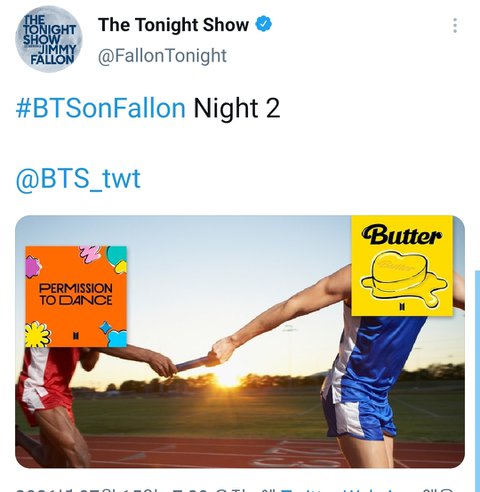Image resolution: width=480 pixels, height=492 pixels.
Task: Open the tweet's three-dot more options menu
Action: click(455, 25)
